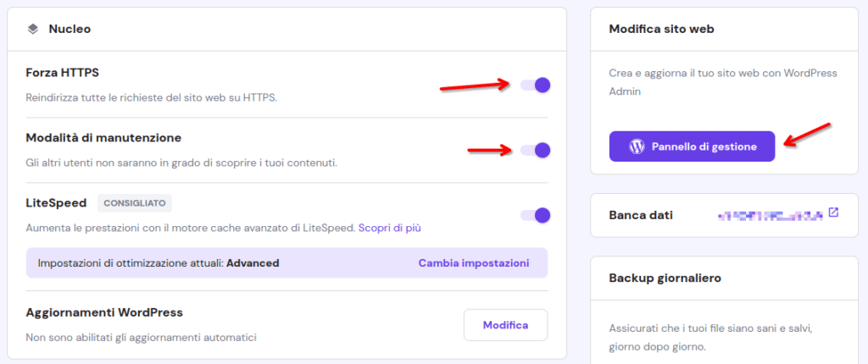The image size is (868, 364).
Task: Toggle the Forza HTTPS switch
Action: (535, 85)
